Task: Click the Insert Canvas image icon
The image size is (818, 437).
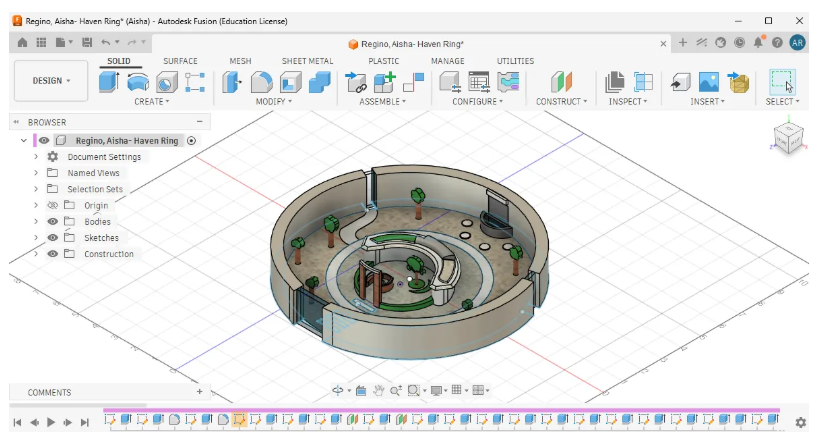Action: tap(708, 82)
